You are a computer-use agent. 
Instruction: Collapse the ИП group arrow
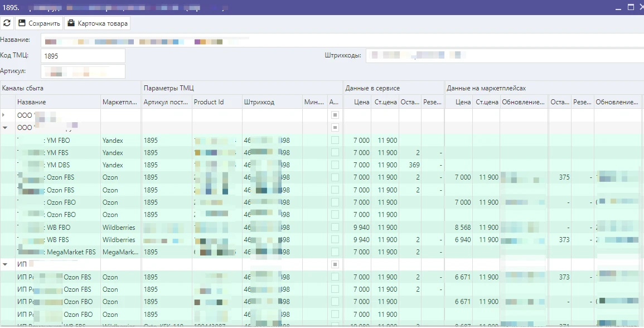tap(4, 264)
